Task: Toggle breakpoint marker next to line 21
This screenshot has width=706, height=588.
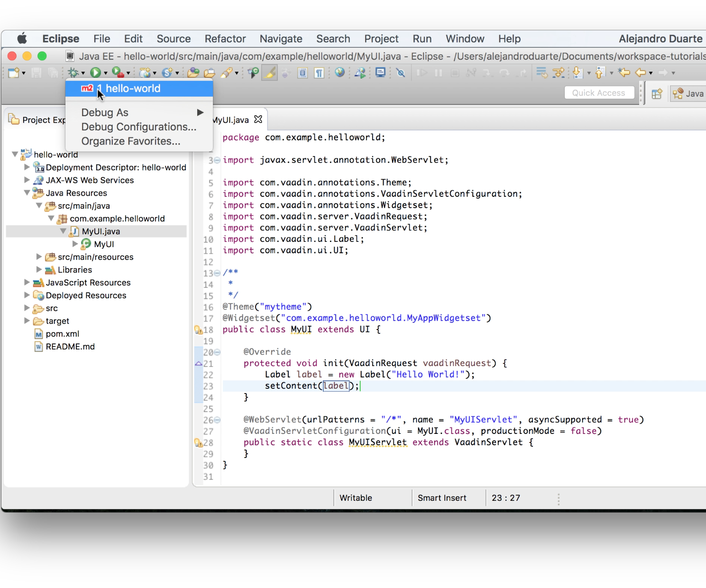Action: click(x=199, y=363)
